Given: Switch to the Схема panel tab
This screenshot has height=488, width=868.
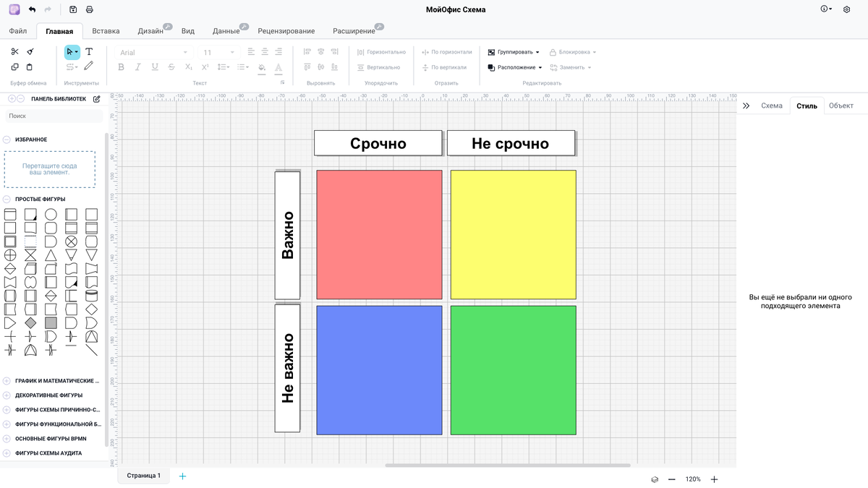Looking at the screenshot, I should click(772, 106).
